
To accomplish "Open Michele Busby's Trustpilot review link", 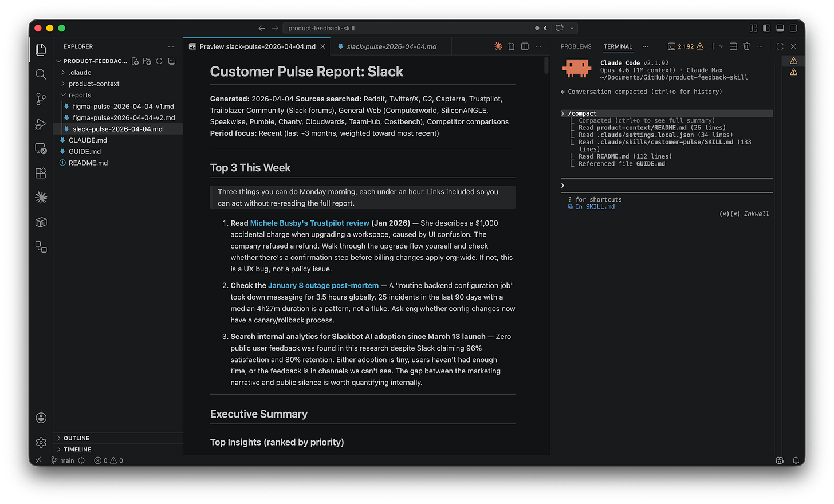I will [309, 223].
